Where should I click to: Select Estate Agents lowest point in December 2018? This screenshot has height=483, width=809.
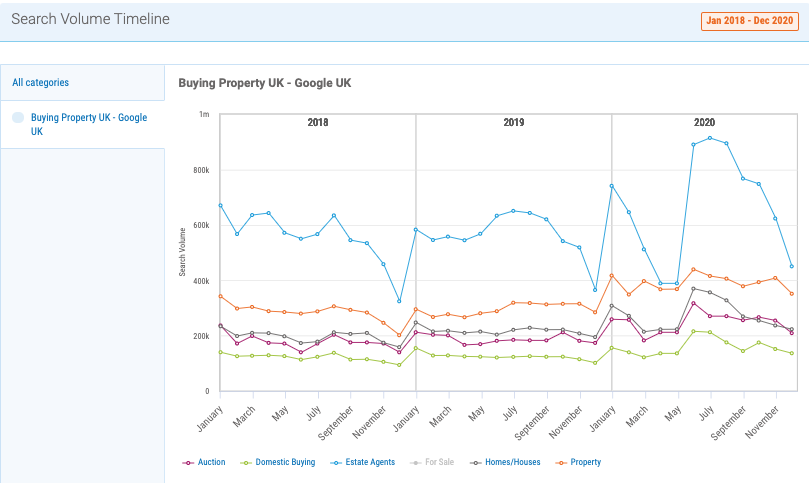[x=400, y=301]
